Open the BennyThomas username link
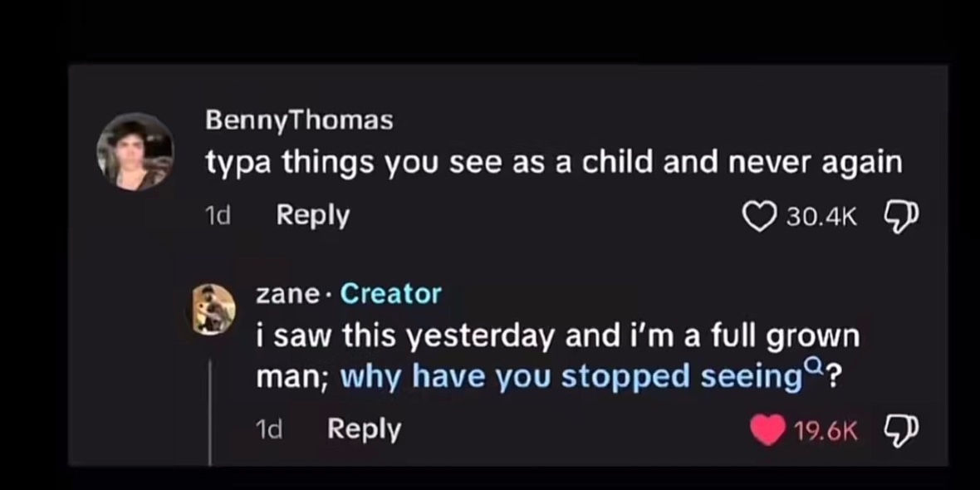The height and width of the screenshot is (490, 980). (x=299, y=120)
